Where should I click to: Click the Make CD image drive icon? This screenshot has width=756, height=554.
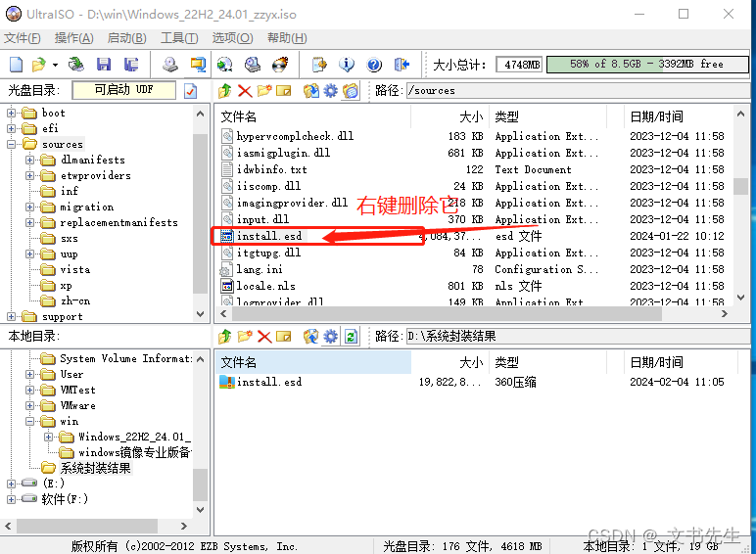(x=169, y=64)
